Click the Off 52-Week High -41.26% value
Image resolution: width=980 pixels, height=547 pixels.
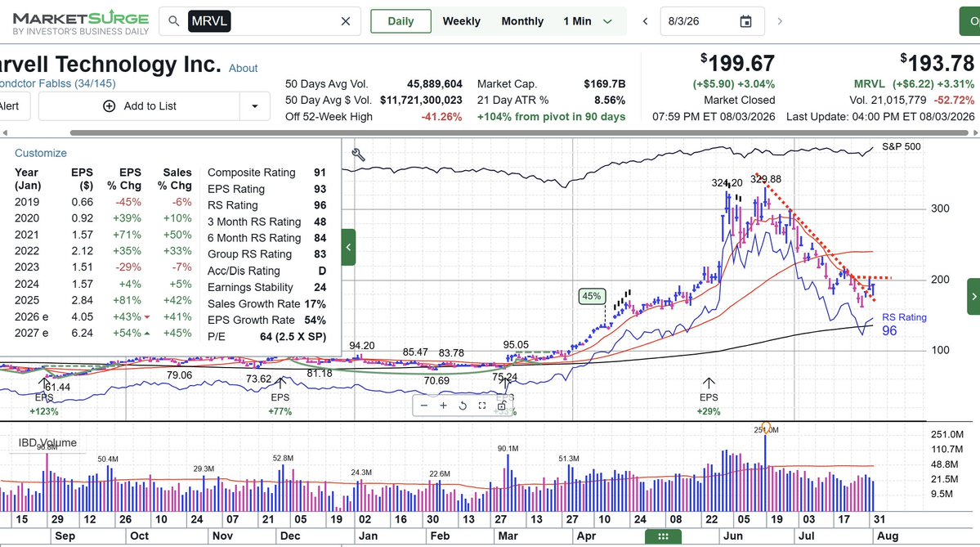point(442,117)
